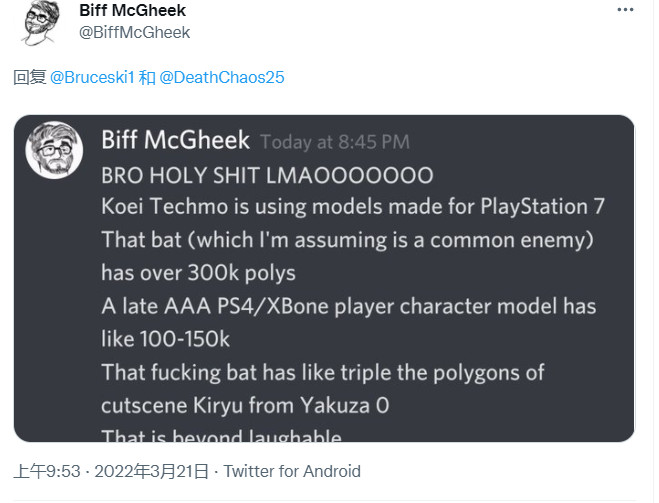This screenshot has height=503, width=659.
Task: Click the "cutscene Kiryu from Yakuza 0" line
Action: point(245,405)
